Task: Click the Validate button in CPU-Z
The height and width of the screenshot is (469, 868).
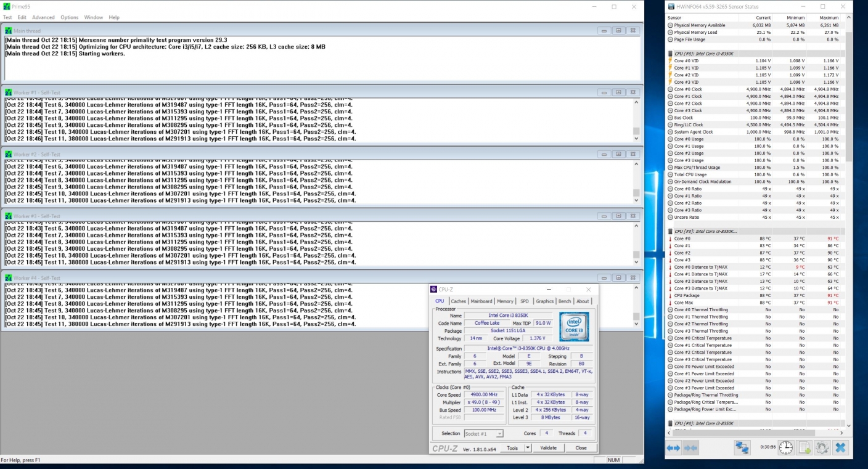Action: pos(548,448)
